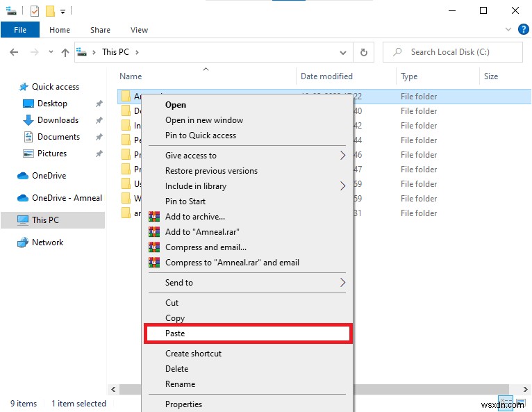Open the Customize Quick Access Toolbar dropdown
532x412 pixels.
[x=63, y=11]
